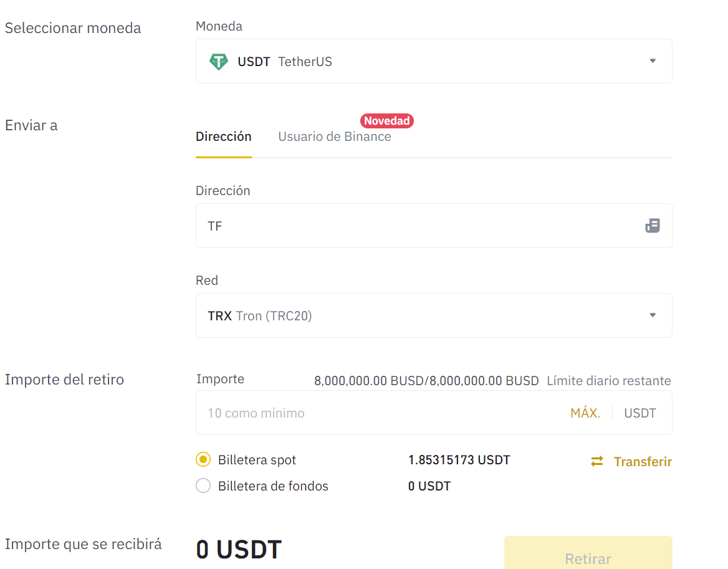Select the Billetera de fondos radio button
This screenshot has width=728, height=569.
[203, 485]
